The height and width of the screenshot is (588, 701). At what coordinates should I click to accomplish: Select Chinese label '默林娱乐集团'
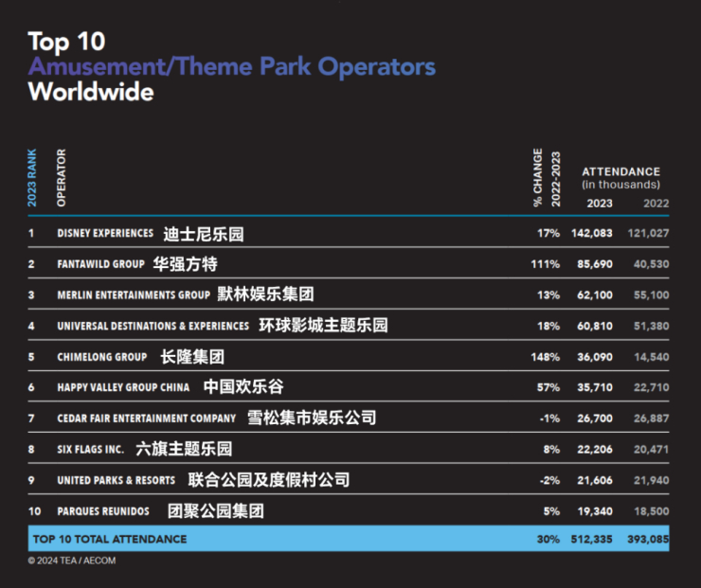[x=265, y=294]
